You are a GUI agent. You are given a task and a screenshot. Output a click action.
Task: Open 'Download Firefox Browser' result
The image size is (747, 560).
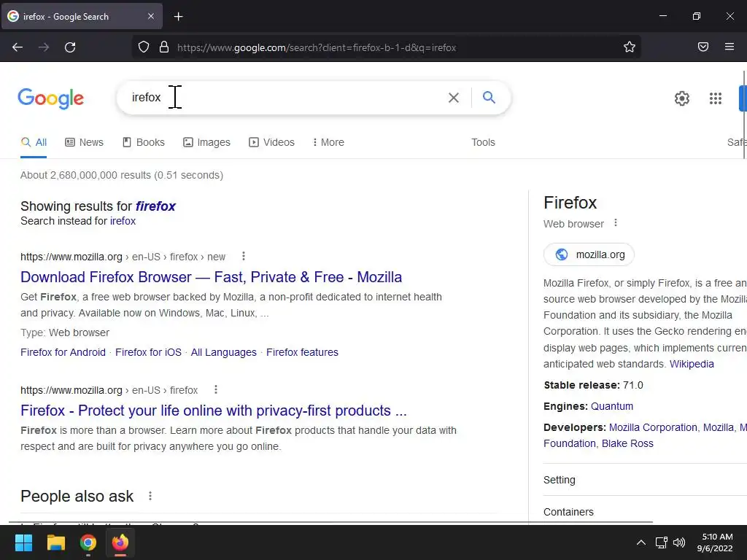211,277
